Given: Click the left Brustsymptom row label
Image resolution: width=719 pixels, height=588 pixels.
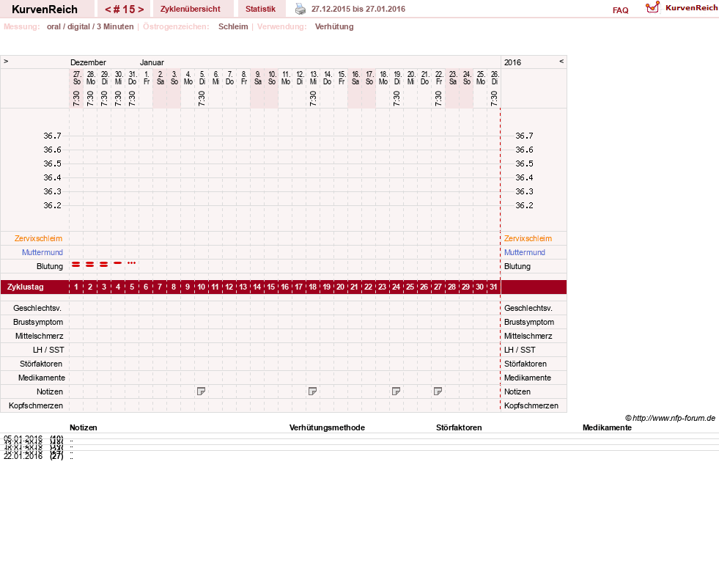Looking at the screenshot, I should [x=38, y=322].
